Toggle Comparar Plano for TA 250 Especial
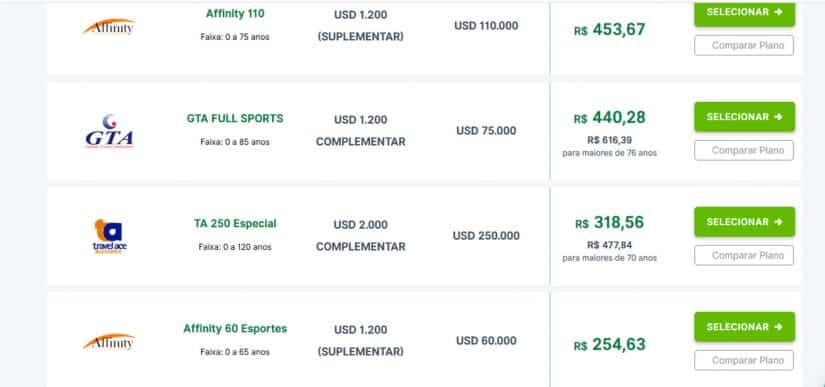Screen dimensions: 825x387 744,255
